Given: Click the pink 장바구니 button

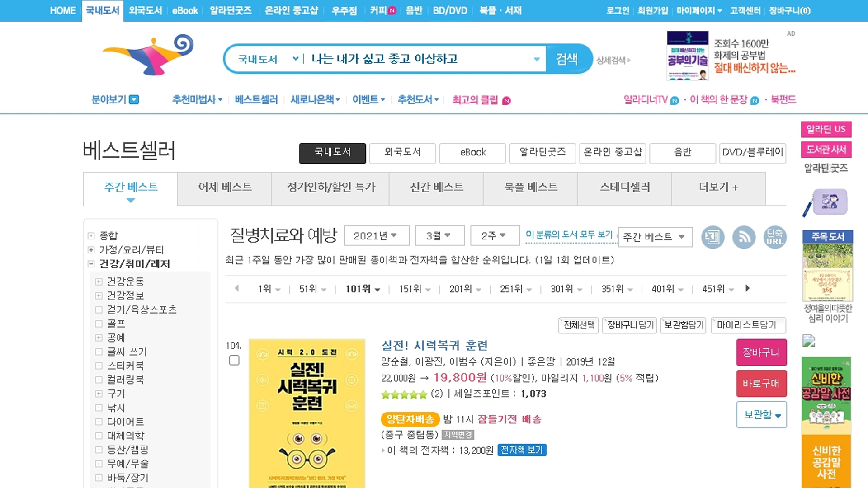Looking at the screenshot, I should (x=761, y=352).
